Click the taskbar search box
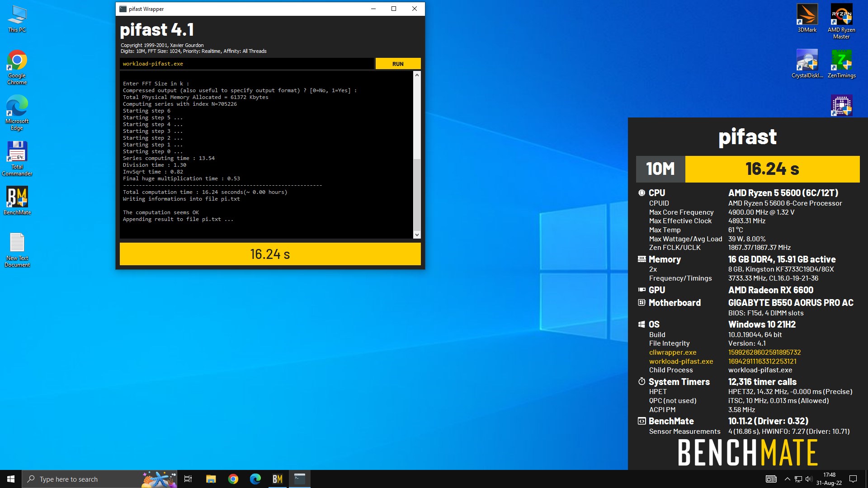The width and height of the screenshot is (868, 488). point(99,479)
